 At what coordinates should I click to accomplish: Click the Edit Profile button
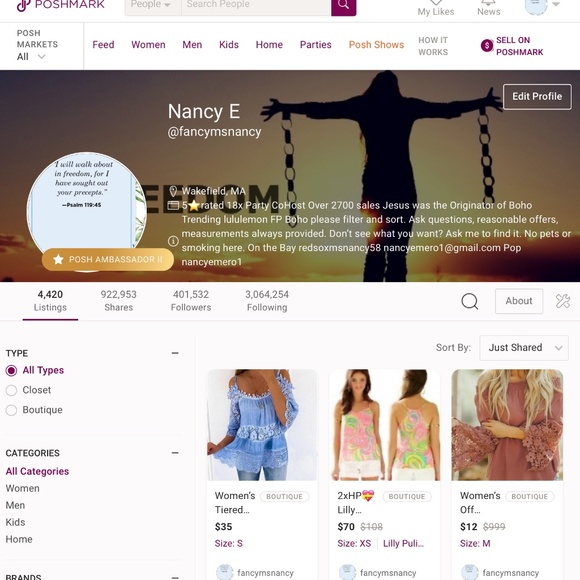[x=537, y=97]
